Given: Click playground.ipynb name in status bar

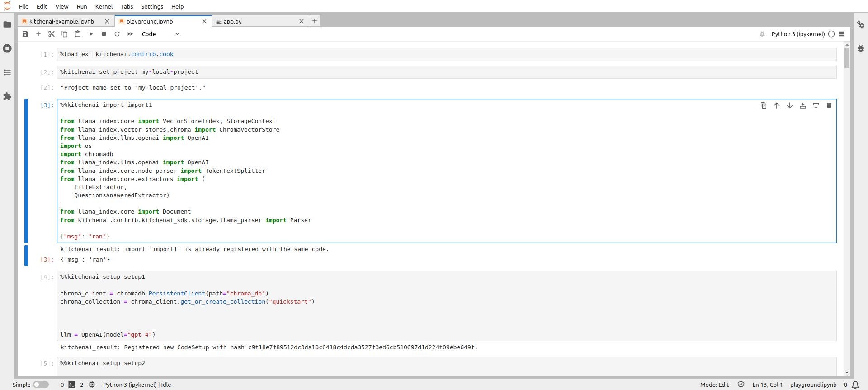Looking at the screenshot, I should pos(813,385).
